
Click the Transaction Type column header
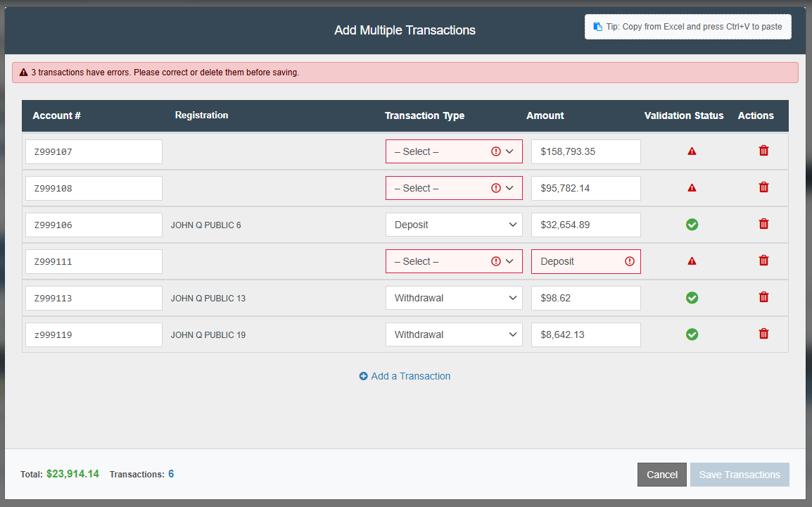point(424,115)
